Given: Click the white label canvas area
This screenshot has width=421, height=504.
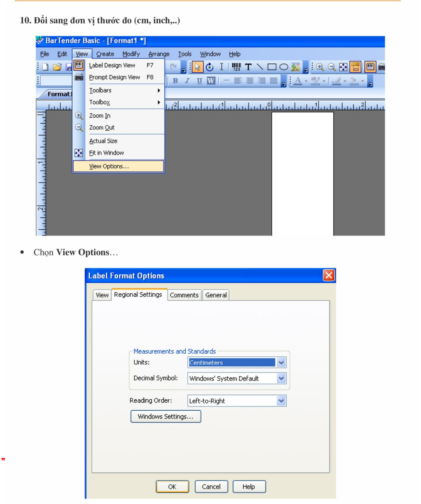Looking at the screenshot, I should [x=302, y=173].
